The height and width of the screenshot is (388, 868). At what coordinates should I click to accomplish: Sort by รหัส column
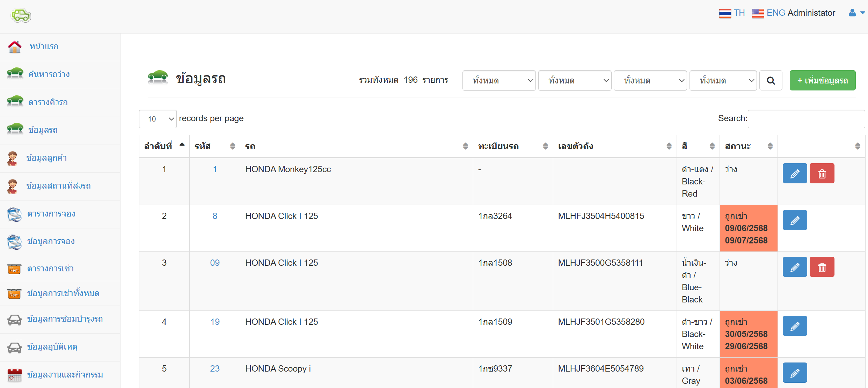click(x=215, y=146)
